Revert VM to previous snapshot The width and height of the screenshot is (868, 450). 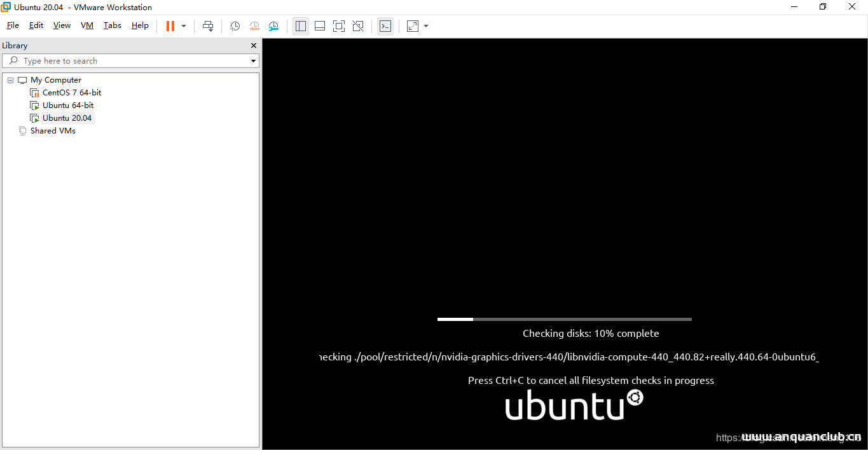pyautogui.click(x=254, y=26)
